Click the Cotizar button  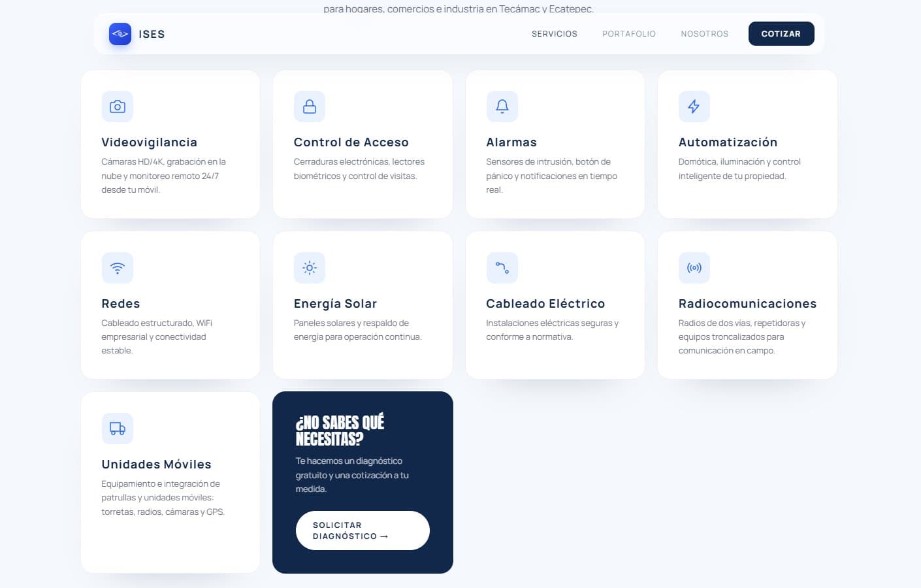click(781, 34)
